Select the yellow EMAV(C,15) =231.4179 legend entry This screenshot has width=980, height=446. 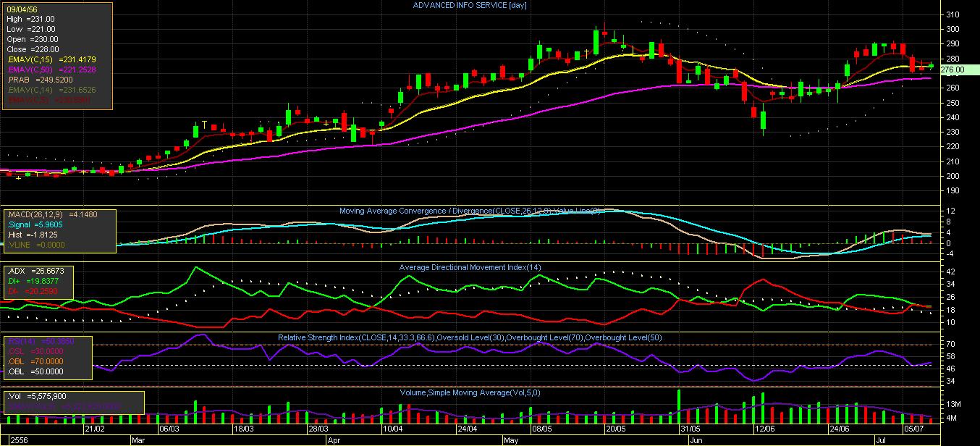(x=51, y=59)
